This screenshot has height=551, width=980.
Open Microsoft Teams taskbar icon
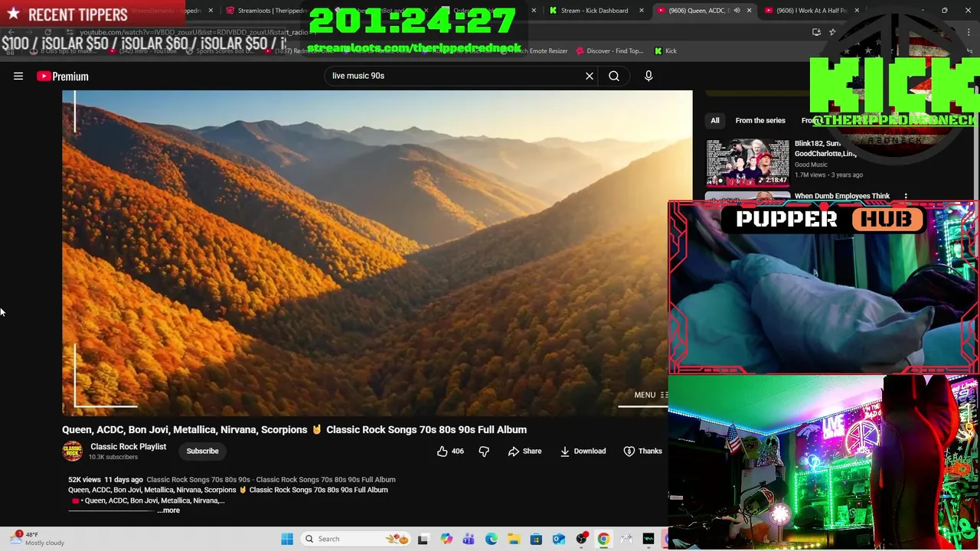(x=469, y=539)
